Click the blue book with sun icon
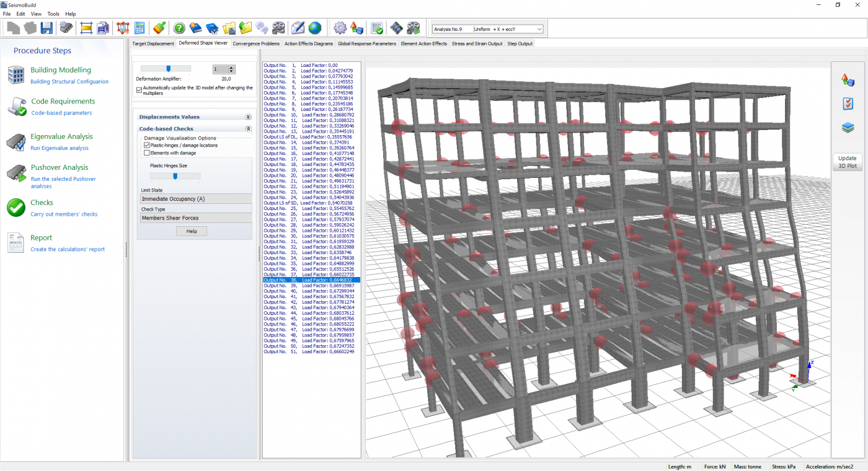 196,28
